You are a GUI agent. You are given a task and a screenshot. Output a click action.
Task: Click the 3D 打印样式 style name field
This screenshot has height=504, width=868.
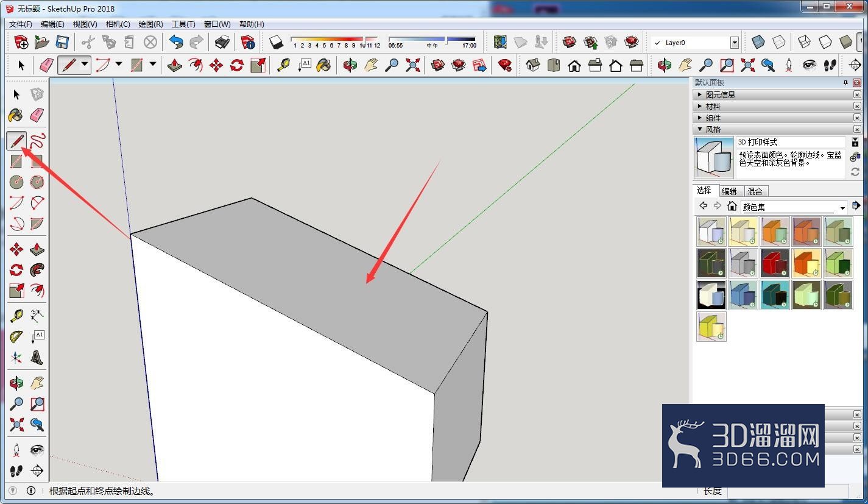coord(791,142)
